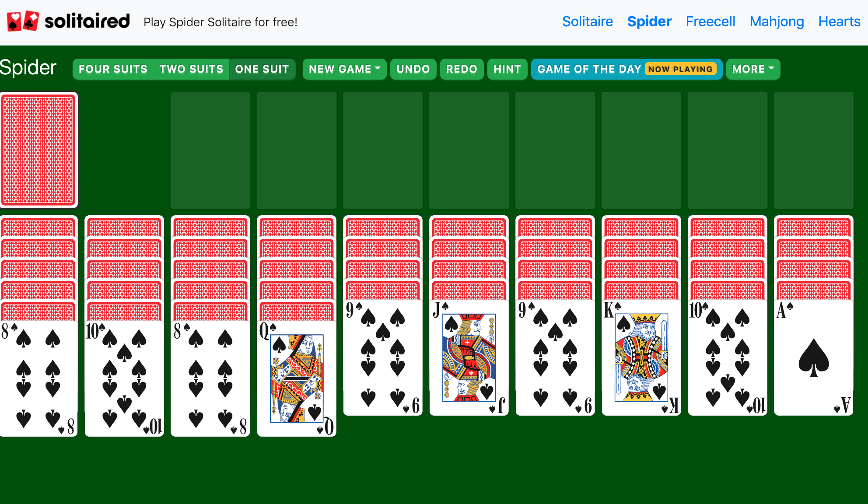868x504 pixels.
Task: Select TWO SUITS difficulty mode
Action: tap(191, 68)
